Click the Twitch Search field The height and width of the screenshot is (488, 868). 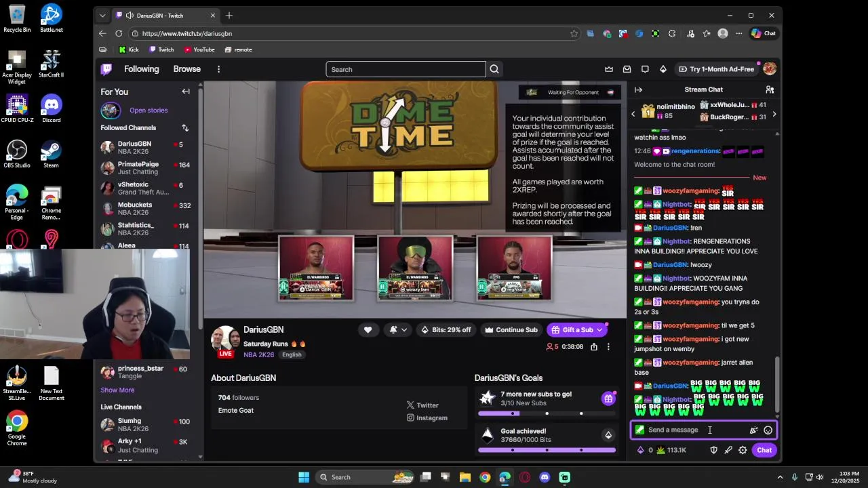(x=406, y=69)
